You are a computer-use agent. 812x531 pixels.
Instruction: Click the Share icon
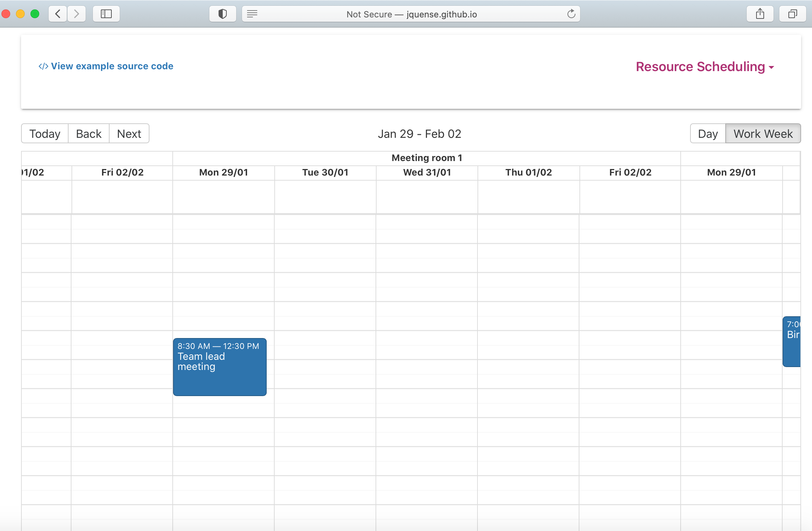(x=760, y=13)
